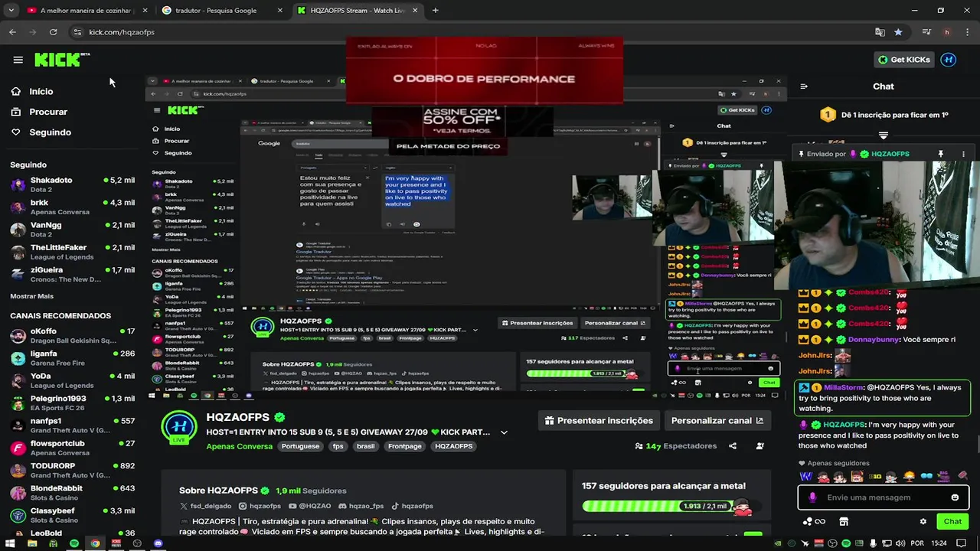Image resolution: width=980 pixels, height=551 pixels.
Task: Click the chat message input field
Action: tap(885, 497)
